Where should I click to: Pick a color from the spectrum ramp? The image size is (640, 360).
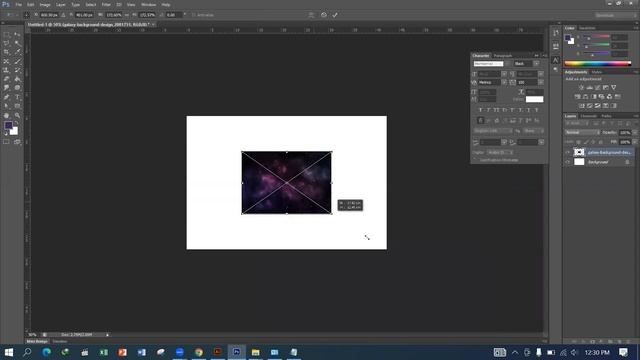598,64
